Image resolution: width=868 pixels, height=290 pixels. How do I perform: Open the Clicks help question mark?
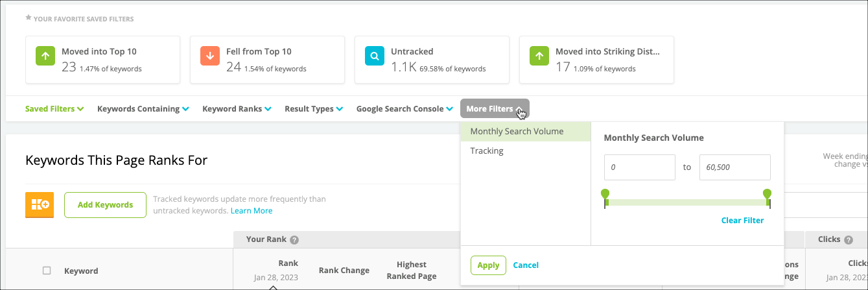point(849,240)
